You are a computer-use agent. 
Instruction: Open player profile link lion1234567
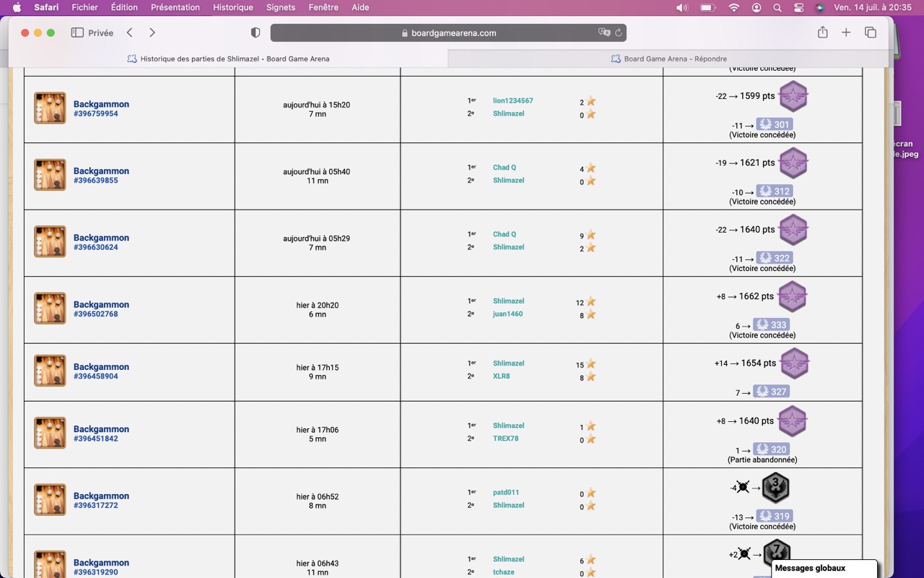(x=513, y=100)
